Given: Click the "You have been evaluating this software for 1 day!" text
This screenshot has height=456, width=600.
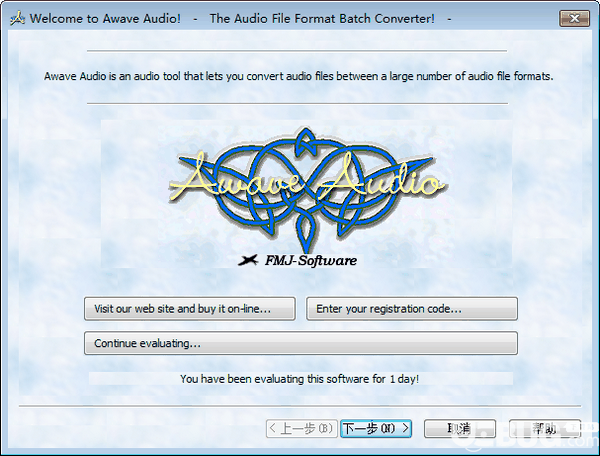Looking at the screenshot, I should (x=300, y=379).
